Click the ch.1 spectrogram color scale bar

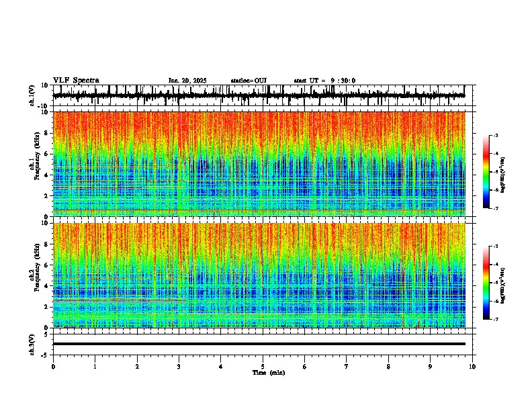[x=486, y=172]
